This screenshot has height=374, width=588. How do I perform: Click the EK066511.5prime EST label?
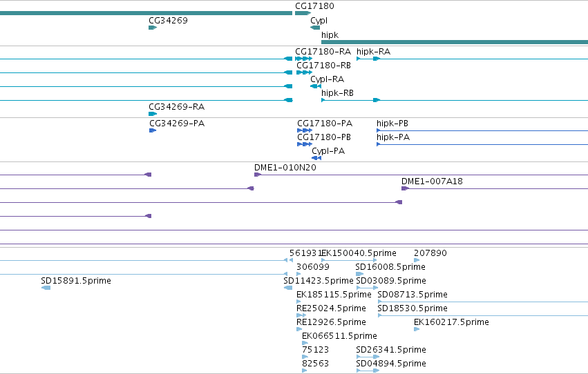point(339,337)
